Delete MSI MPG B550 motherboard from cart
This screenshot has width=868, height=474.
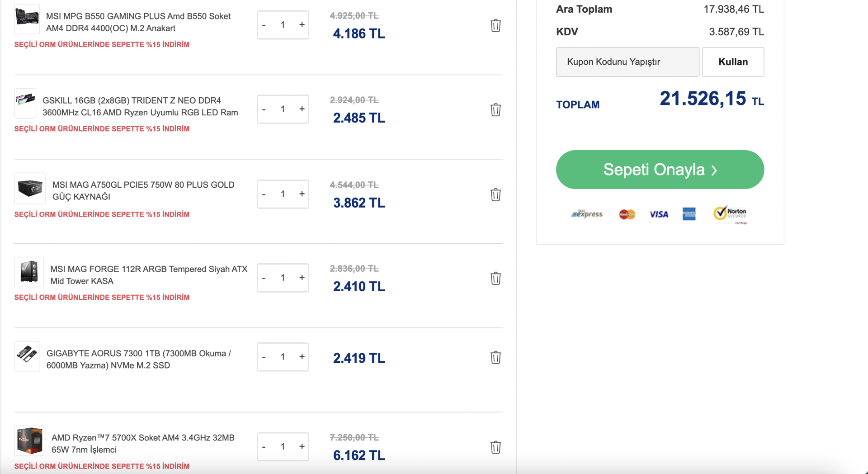click(x=495, y=25)
